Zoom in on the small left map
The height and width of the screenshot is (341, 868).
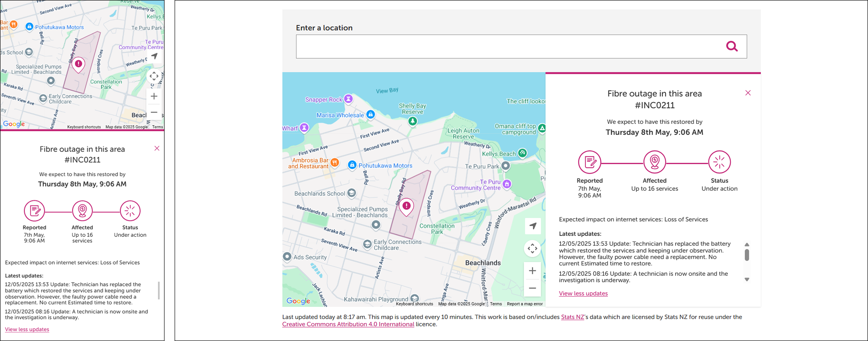click(x=154, y=96)
